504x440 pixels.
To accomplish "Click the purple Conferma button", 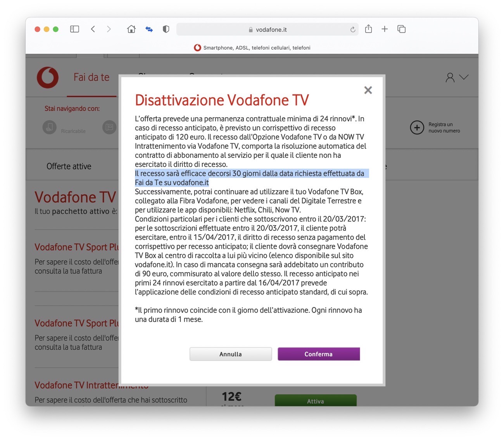I will [319, 354].
